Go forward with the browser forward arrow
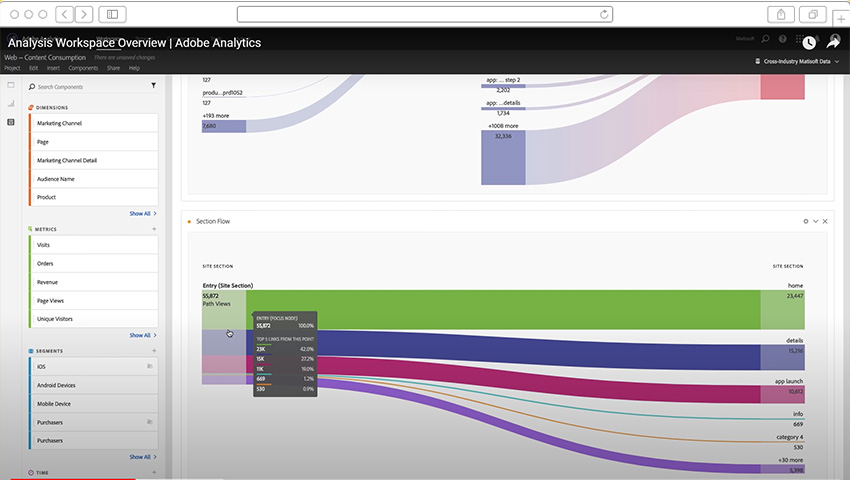850x480 pixels. click(x=84, y=14)
